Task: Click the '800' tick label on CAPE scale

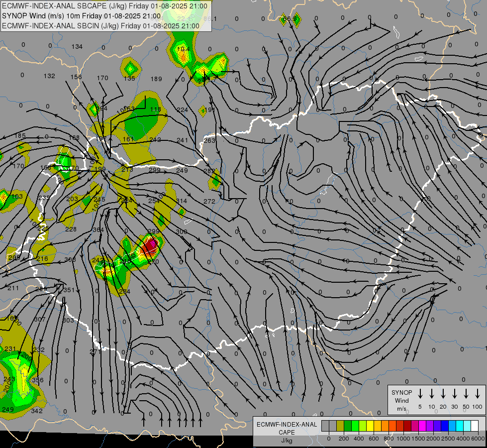Action: pos(389,439)
